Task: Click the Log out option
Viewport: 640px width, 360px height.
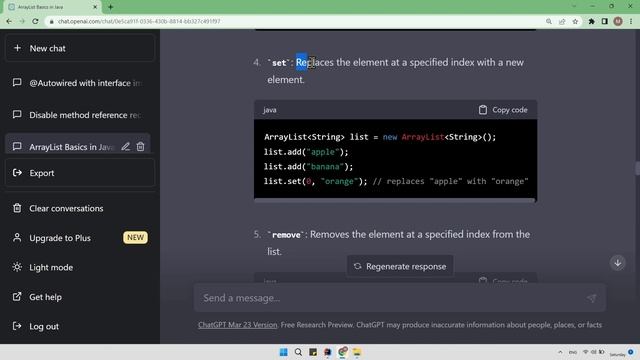Action: [x=80, y=326]
